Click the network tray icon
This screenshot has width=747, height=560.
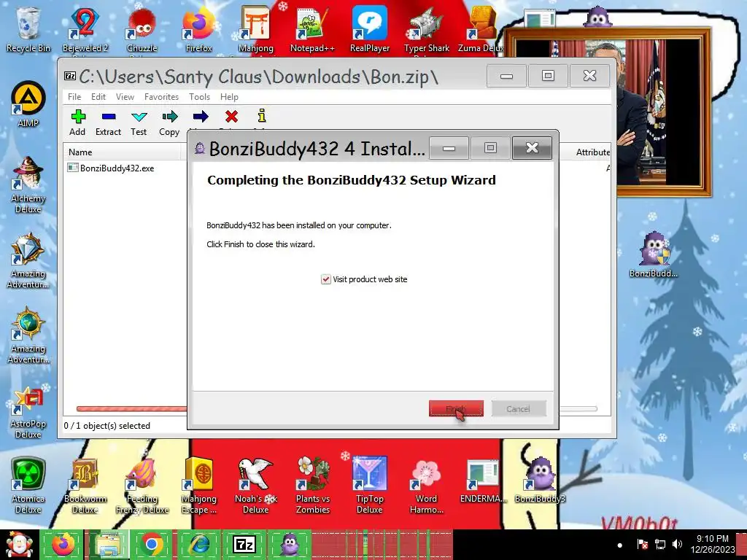click(x=659, y=544)
